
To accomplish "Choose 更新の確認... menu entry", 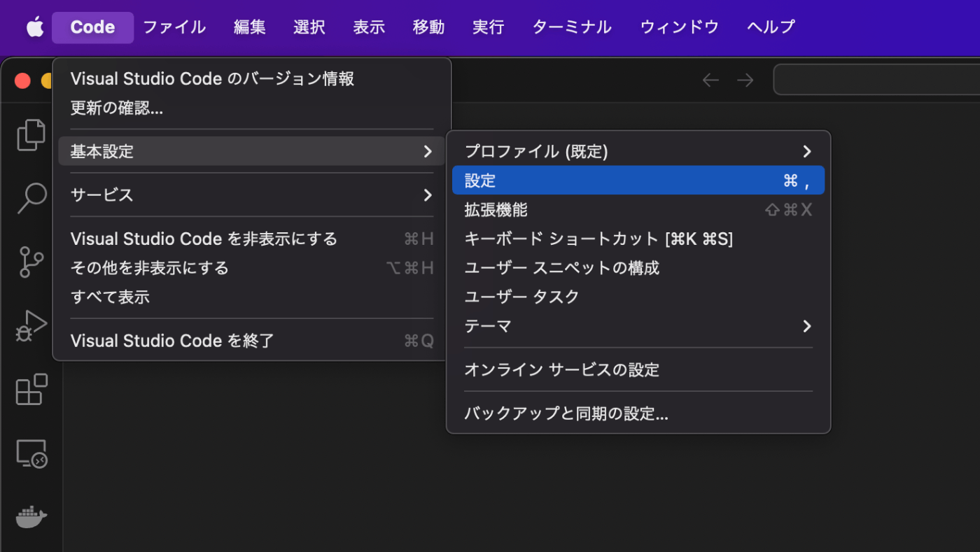I will [252, 108].
